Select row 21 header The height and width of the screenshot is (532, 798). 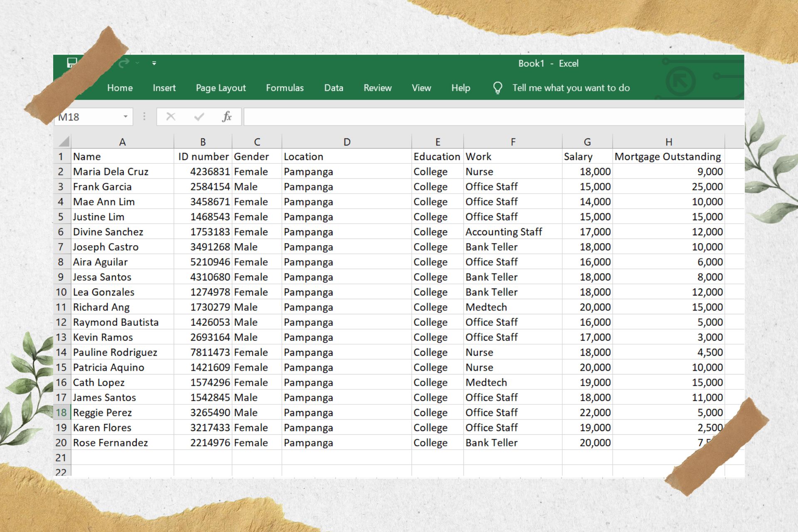point(61,458)
